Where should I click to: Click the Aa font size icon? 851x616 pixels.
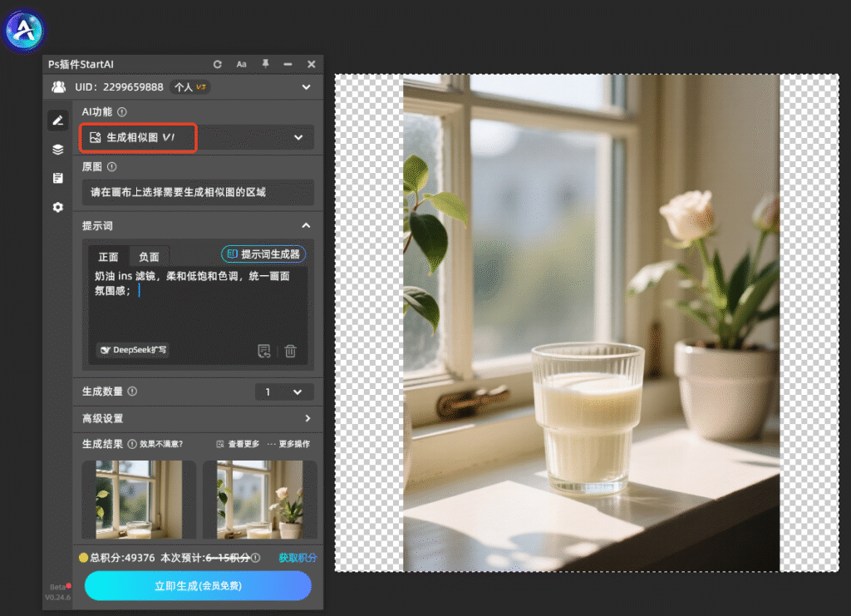pyautogui.click(x=242, y=64)
